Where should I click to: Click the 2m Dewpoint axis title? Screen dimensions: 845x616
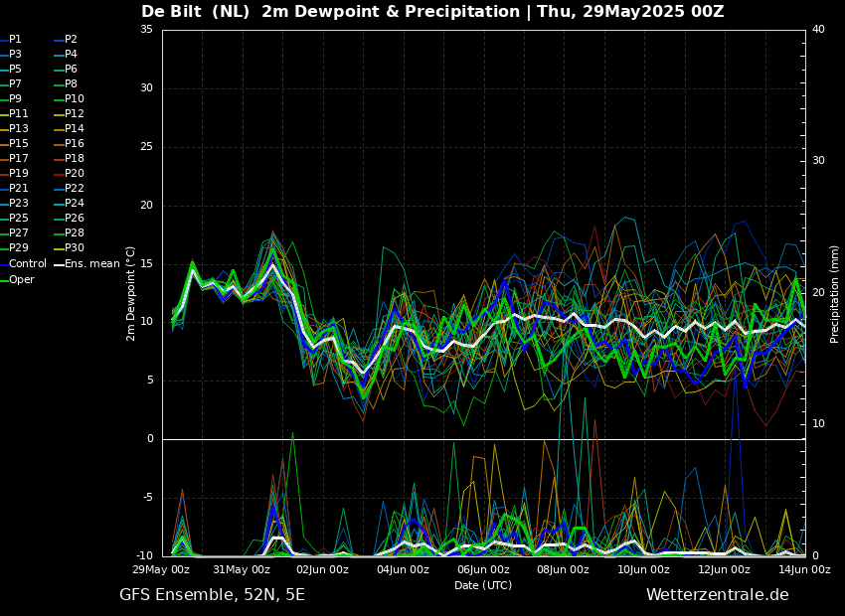[130, 293]
